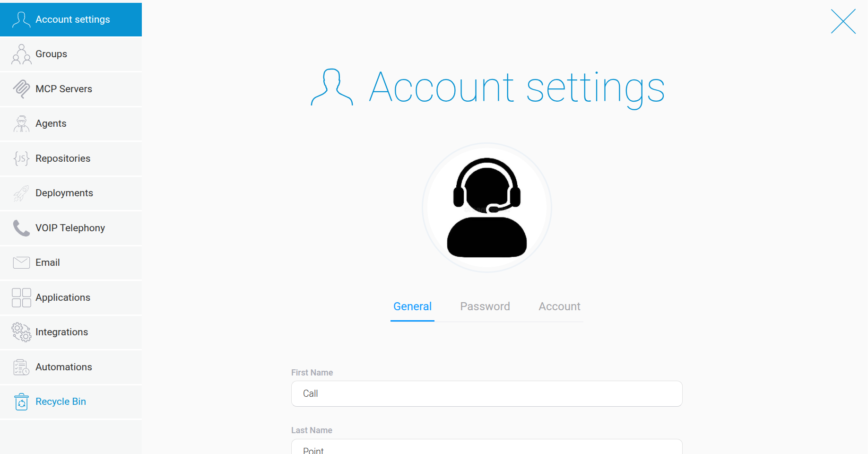Open the VOIP Telephony label
Image resolution: width=868 pixels, height=454 pixels.
[x=70, y=228]
